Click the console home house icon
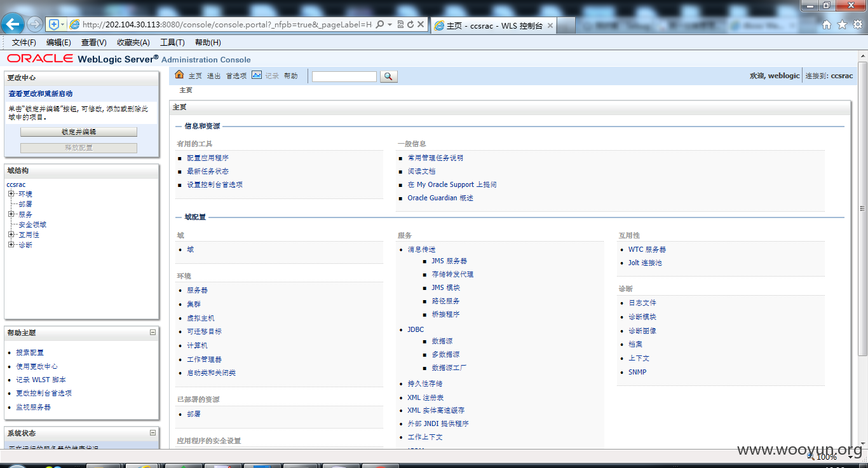Screen dimensions: 868x468 point(179,75)
